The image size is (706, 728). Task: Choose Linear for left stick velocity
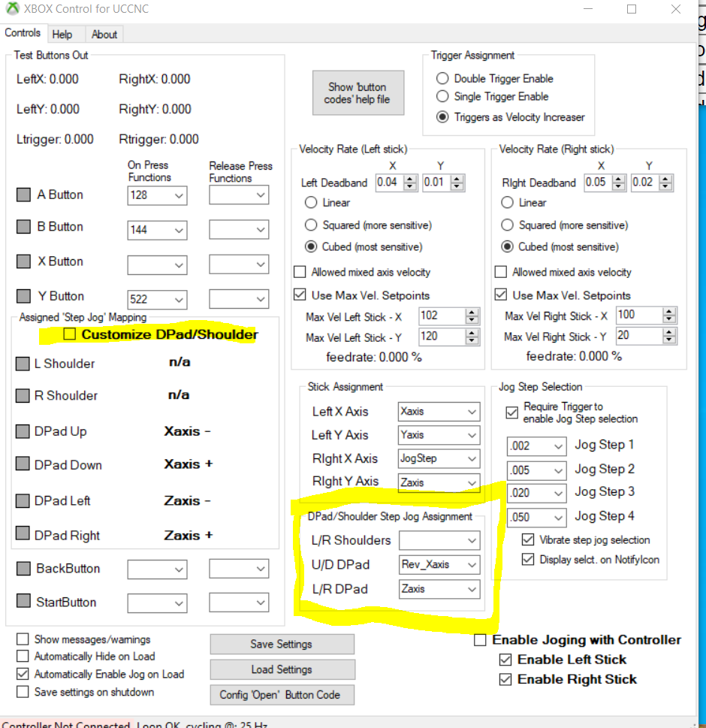(x=311, y=202)
